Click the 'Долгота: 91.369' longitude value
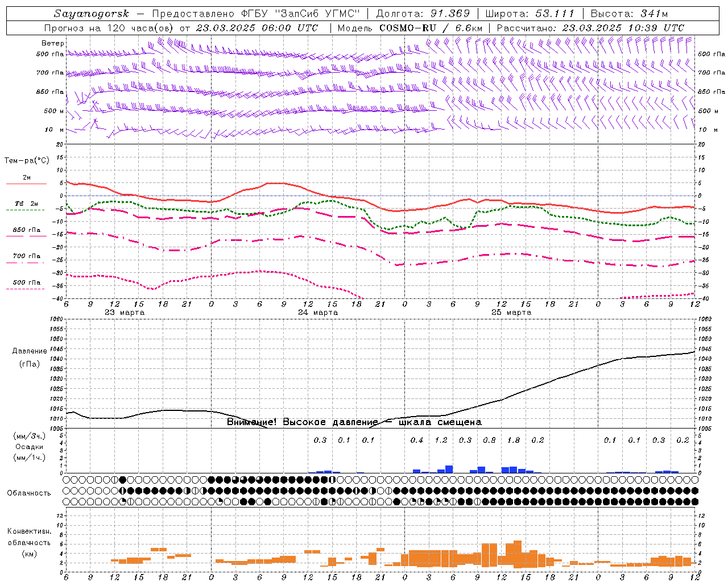 (x=423, y=14)
